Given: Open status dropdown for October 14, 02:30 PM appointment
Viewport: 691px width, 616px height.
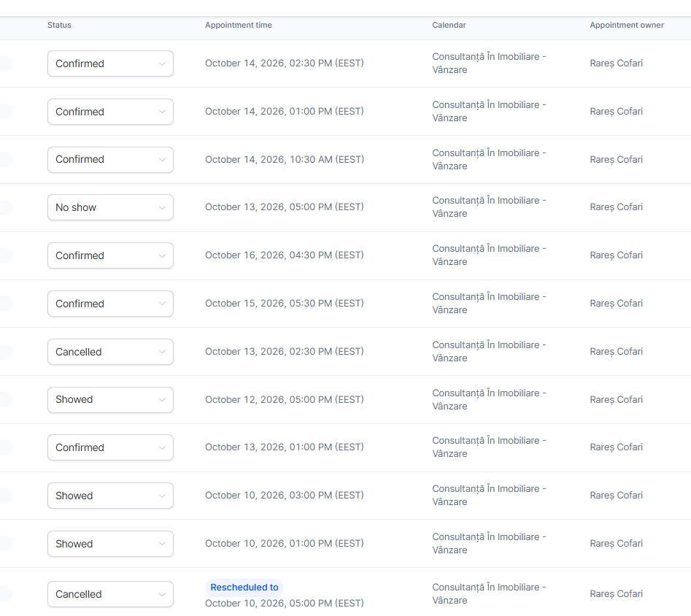Looking at the screenshot, I should tap(110, 63).
